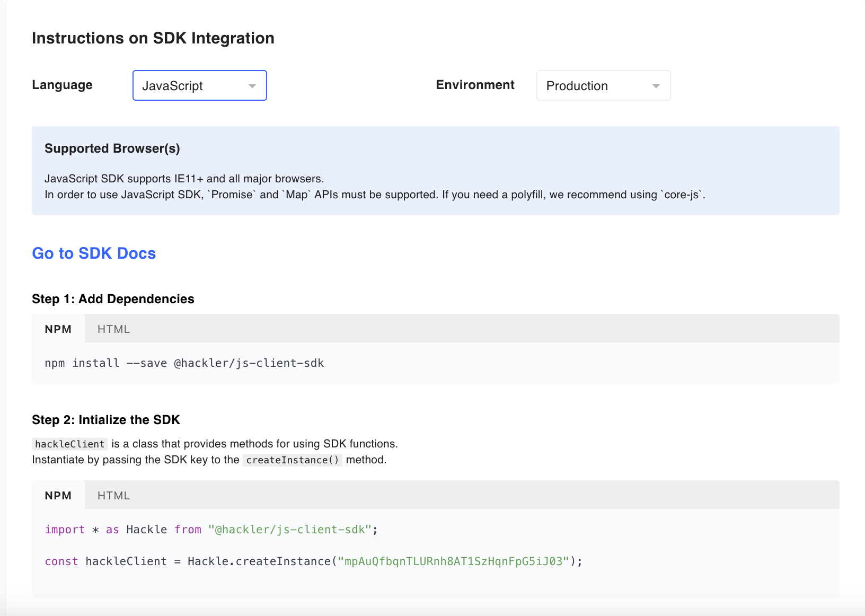
Task: Click the SDK key string in createInstance code
Action: 454,561
